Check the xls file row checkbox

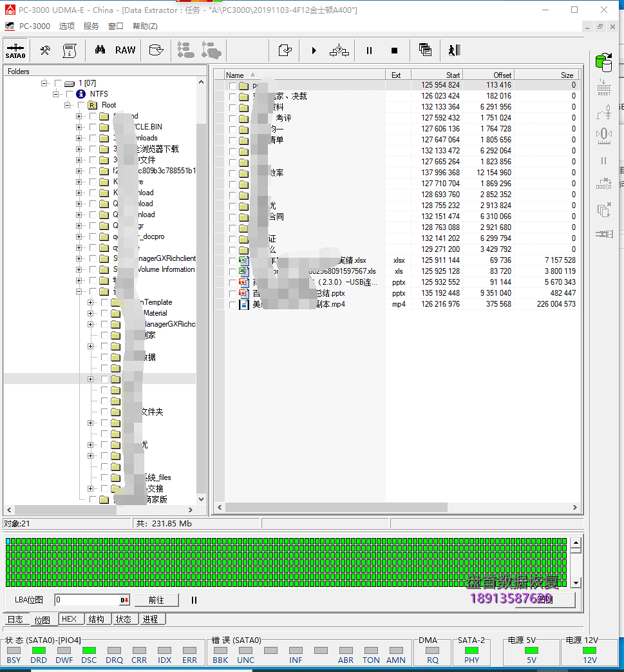click(x=232, y=271)
